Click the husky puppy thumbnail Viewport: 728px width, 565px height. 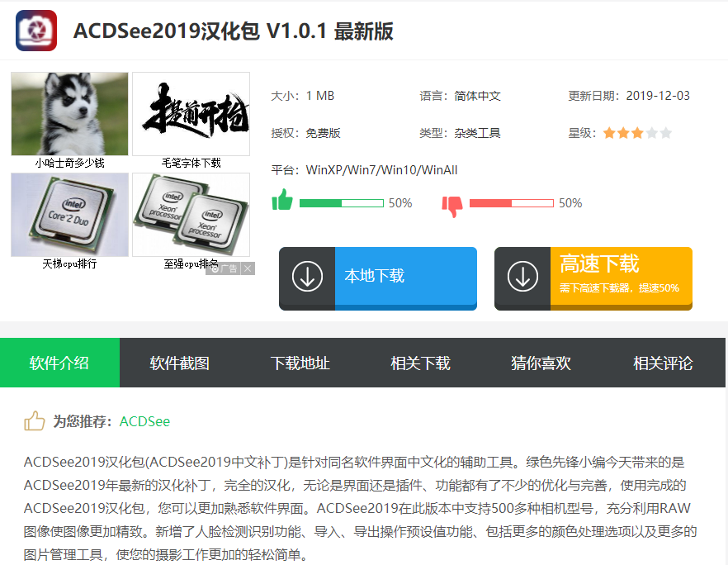coord(69,114)
